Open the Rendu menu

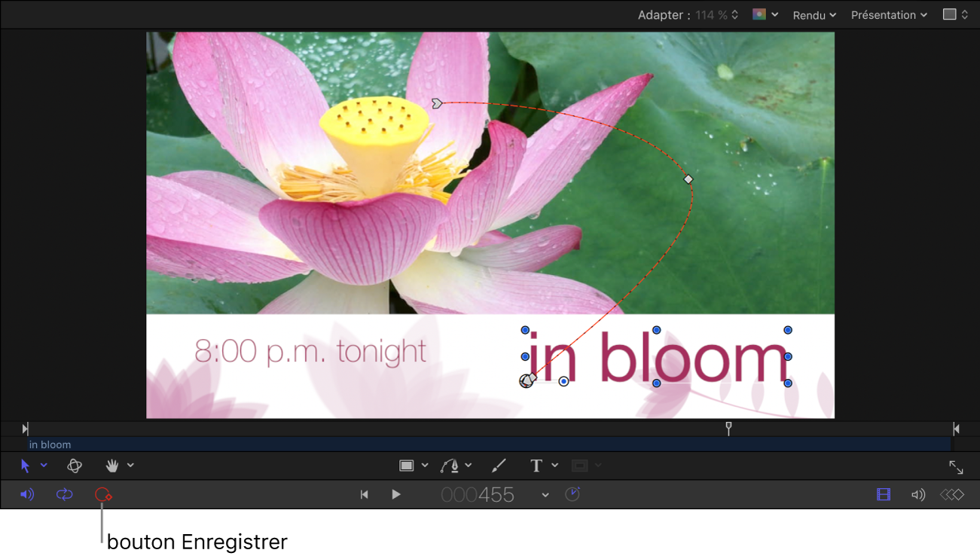pos(814,15)
